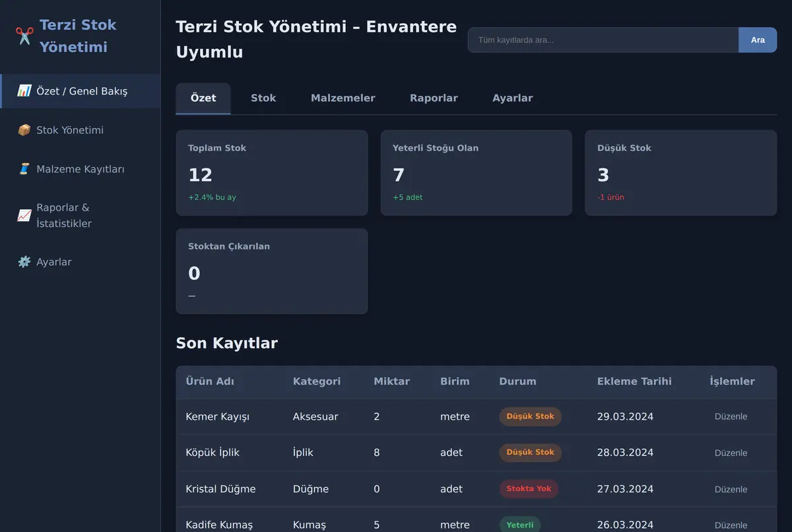792x532 pixels.
Task: Click the Kemer Kayışı product name
Action: tap(218, 416)
